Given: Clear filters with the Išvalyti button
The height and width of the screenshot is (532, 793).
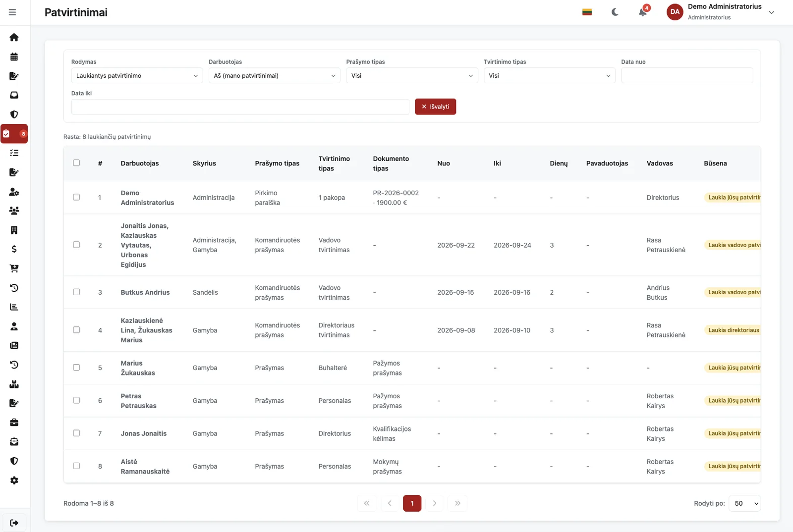Looking at the screenshot, I should coord(435,106).
